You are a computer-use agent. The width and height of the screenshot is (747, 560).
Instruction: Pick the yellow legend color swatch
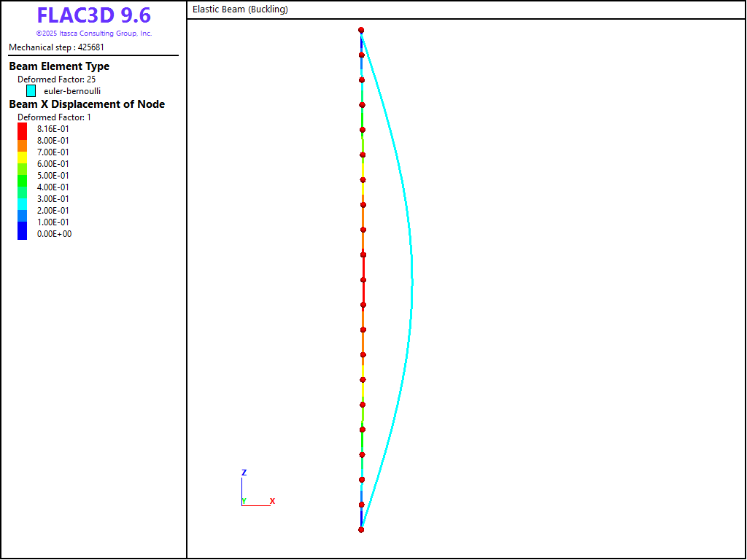(22, 157)
